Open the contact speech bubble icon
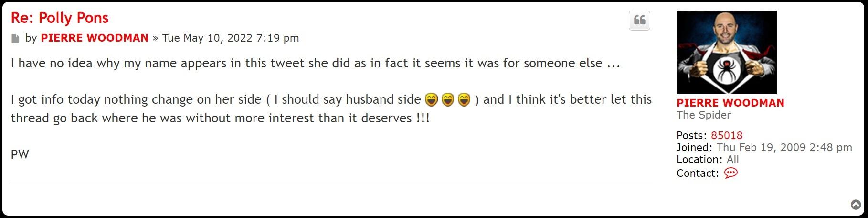The height and width of the screenshot is (218, 868). point(730,173)
